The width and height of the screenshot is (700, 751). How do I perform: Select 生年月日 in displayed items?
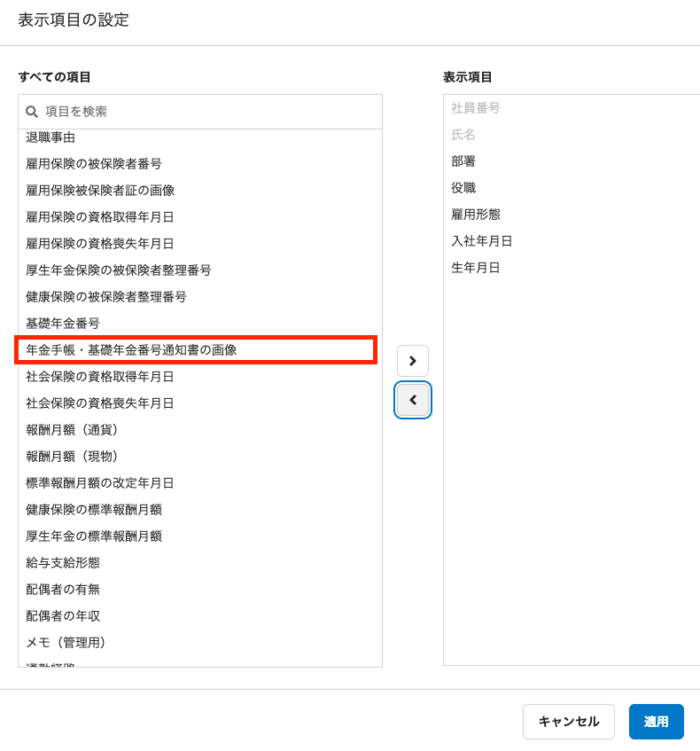click(572, 267)
